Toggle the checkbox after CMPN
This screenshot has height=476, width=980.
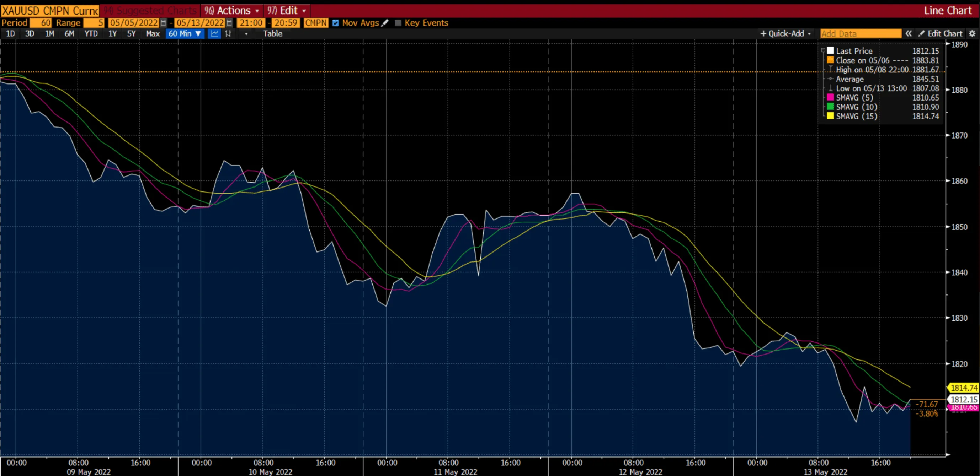(335, 23)
